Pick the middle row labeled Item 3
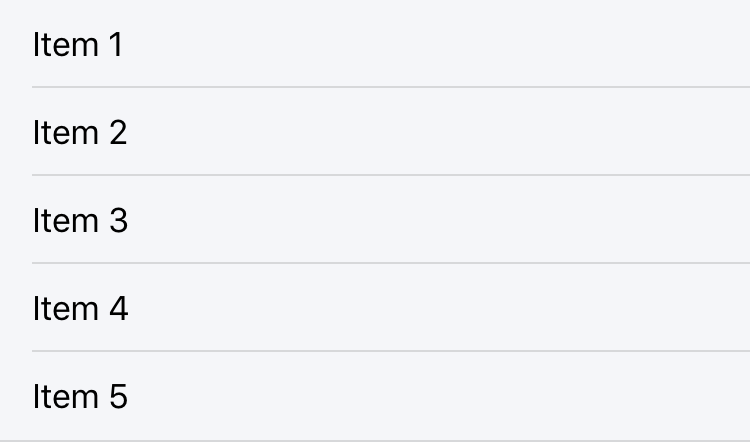Screen dimensions: 750x442 click(x=80, y=220)
